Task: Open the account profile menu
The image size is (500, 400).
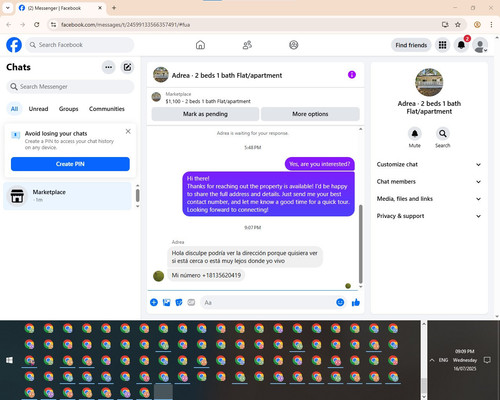Action: click(x=480, y=45)
